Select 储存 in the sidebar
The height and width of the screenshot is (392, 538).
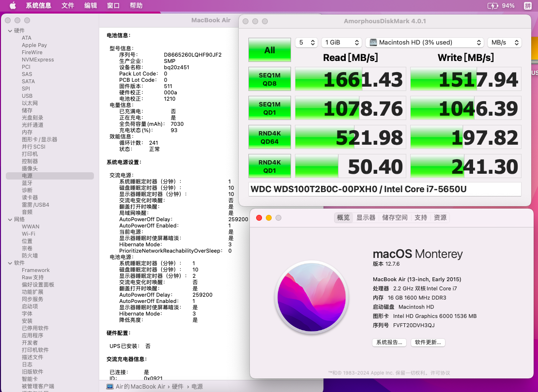click(x=27, y=110)
